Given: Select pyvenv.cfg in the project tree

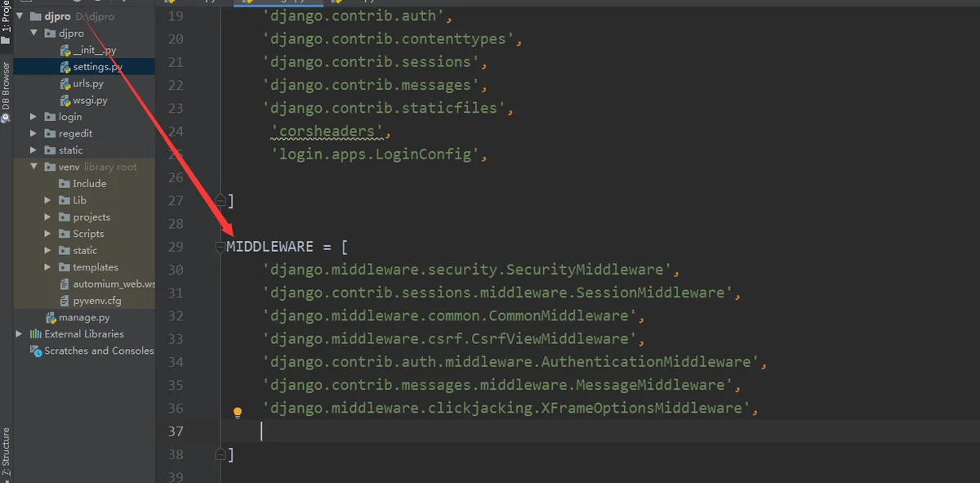Looking at the screenshot, I should (x=84, y=301).
